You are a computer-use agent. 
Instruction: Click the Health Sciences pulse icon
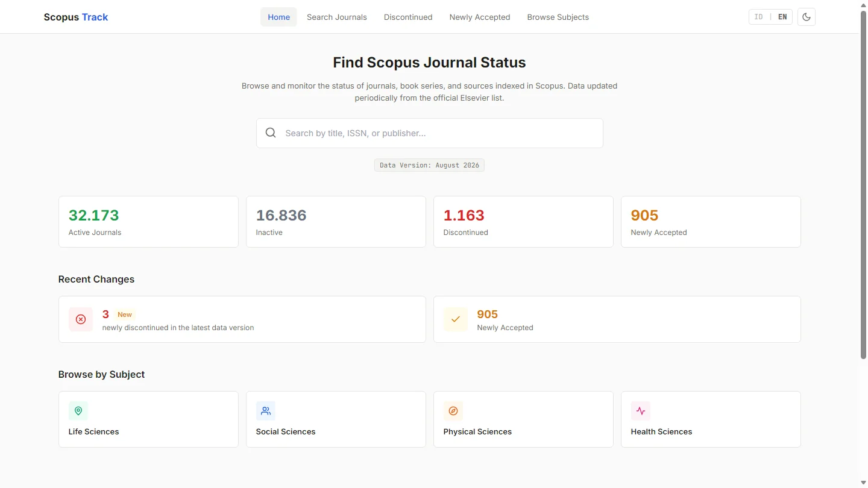pyautogui.click(x=641, y=411)
